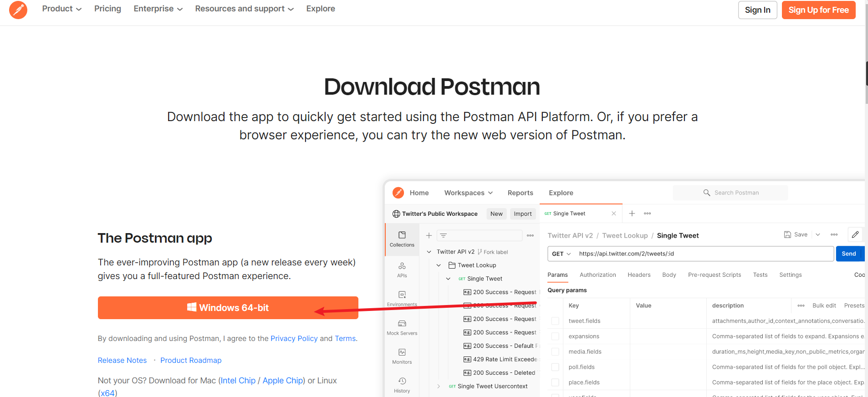Click the example icon of 200 Success - Default
The height and width of the screenshot is (397, 868).
(x=467, y=346)
